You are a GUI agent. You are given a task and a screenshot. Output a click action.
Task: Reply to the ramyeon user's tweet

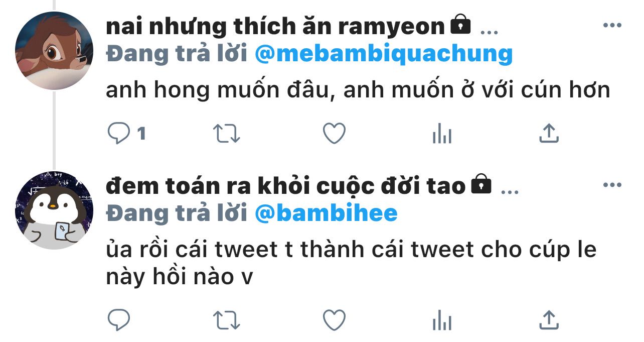(x=119, y=134)
